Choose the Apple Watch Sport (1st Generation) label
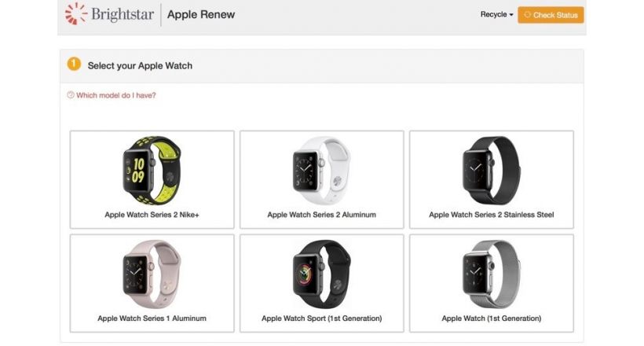The height and width of the screenshot is (346, 644). pyautogui.click(x=321, y=318)
